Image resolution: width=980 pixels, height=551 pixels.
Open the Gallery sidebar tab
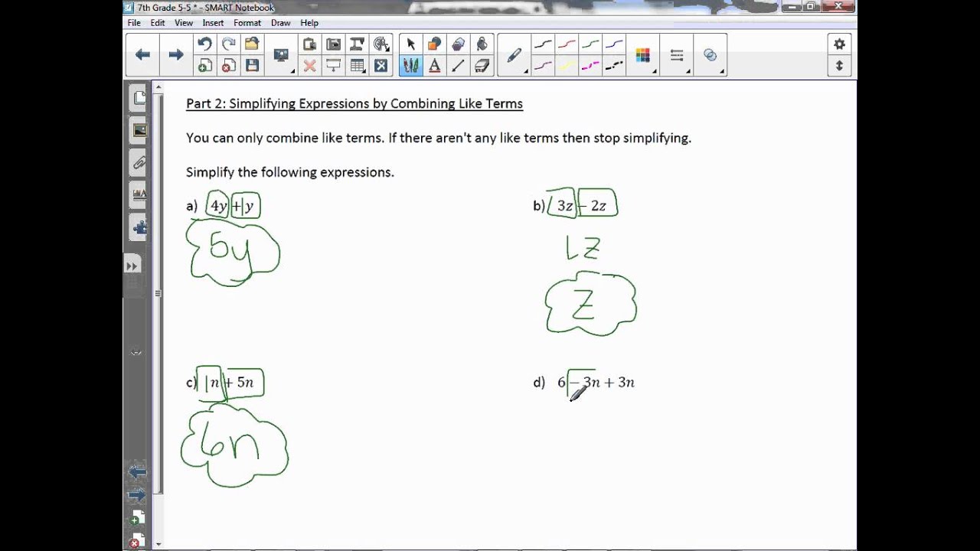coord(139,130)
